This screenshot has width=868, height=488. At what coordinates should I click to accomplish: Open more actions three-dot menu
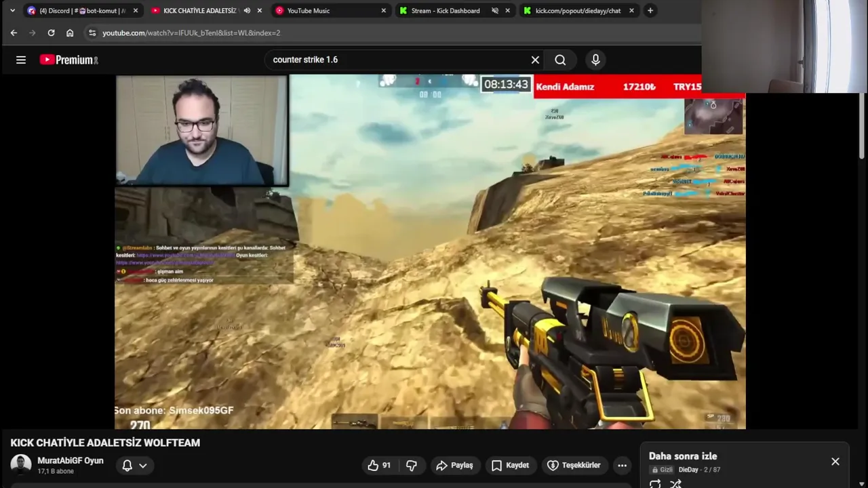click(x=622, y=465)
